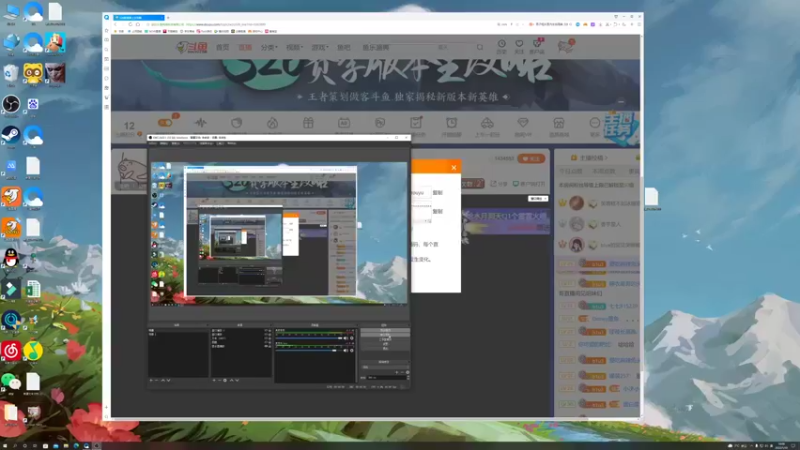The height and width of the screenshot is (450, 800).
Task: Open the OBS scene transition dropdown
Action: pyautogui.click(x=385, y=367)
